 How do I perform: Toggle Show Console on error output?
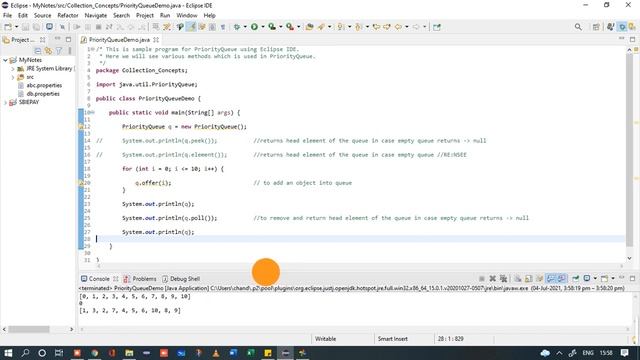pyautogui.click(x=562, y=278)
